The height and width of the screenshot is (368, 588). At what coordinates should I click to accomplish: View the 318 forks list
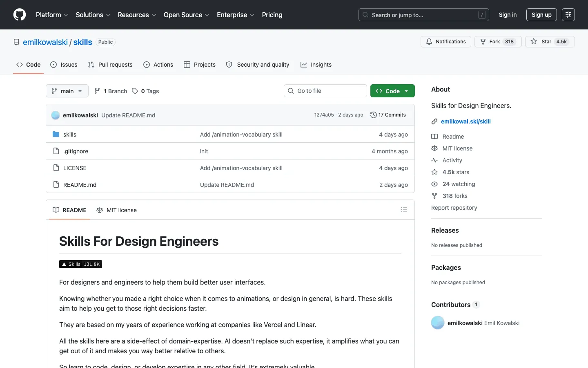pyautogui.click(x=450, y=196)
